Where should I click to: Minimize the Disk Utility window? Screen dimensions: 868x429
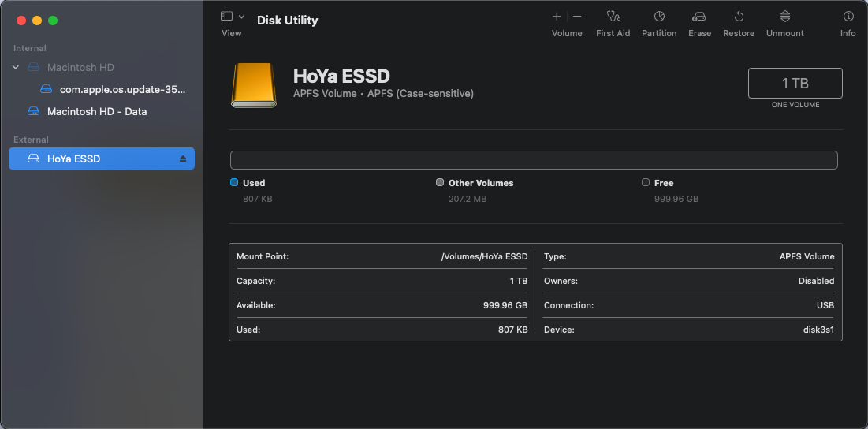[x=37, y=21]
